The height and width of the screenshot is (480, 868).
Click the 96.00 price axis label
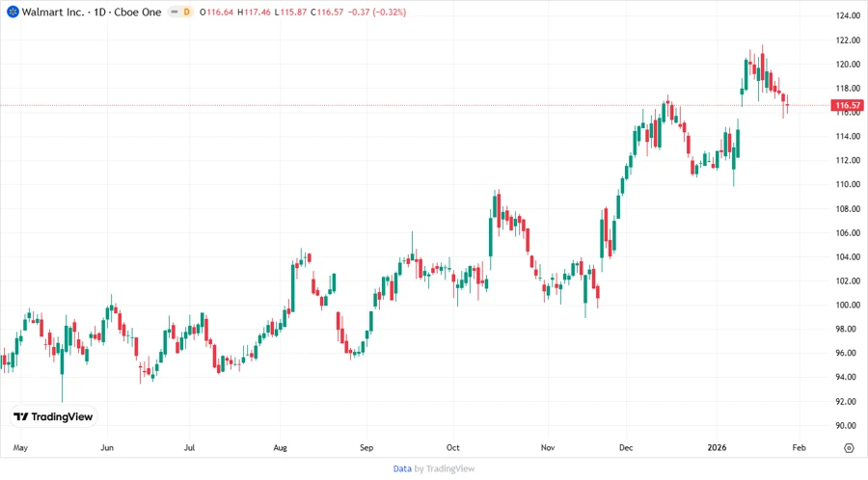(x=848, y=353)
